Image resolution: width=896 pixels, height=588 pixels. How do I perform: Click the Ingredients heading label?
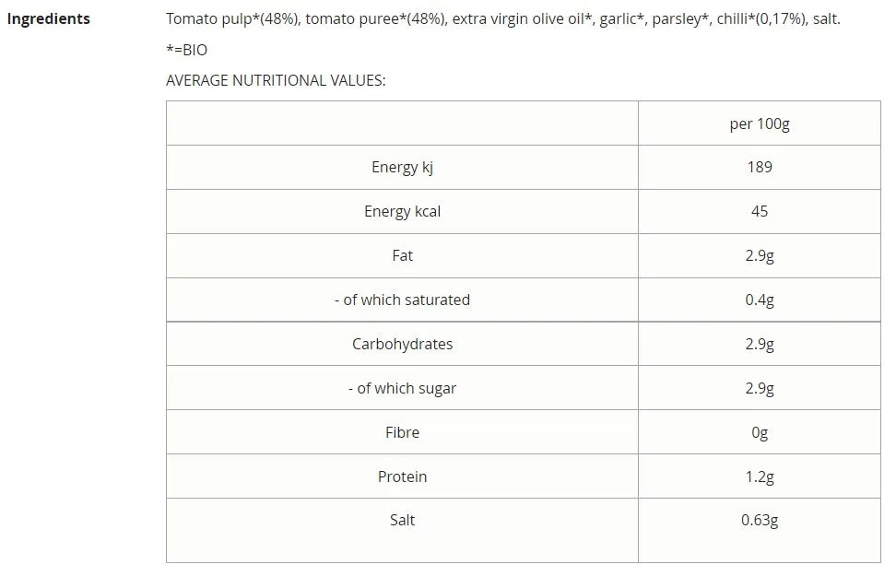coord(49,18)
